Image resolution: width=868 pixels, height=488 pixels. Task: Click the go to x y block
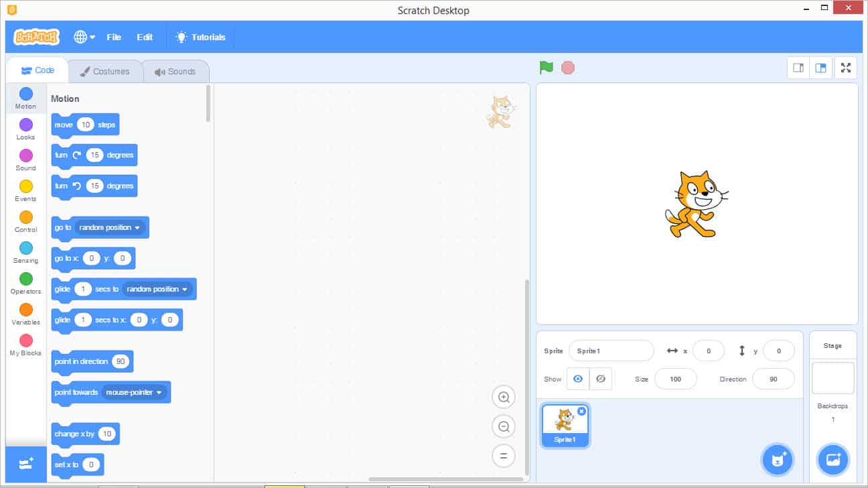coord(93,258)
